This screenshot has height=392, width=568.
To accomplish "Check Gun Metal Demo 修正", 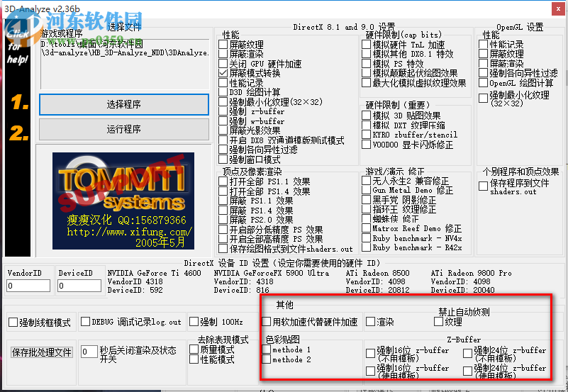I will (366, 190).
